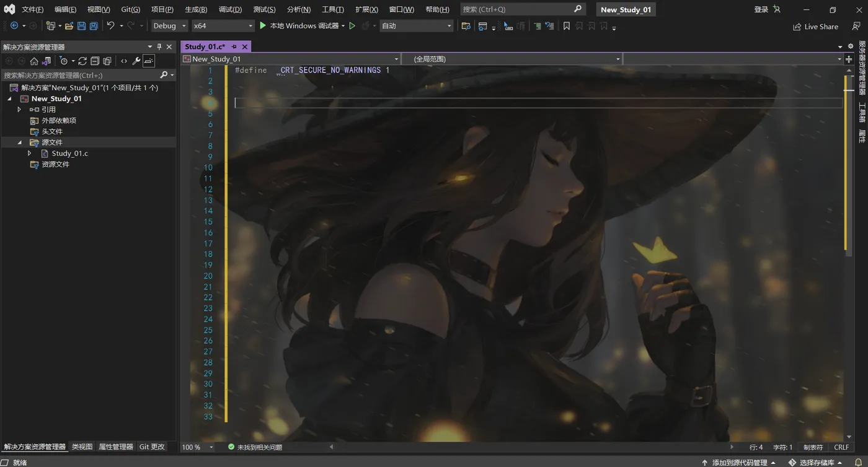This screenshot has width=868, height=467.
Task: Open the New_Study_01 project scope dropdown
Action: (291, 59)
